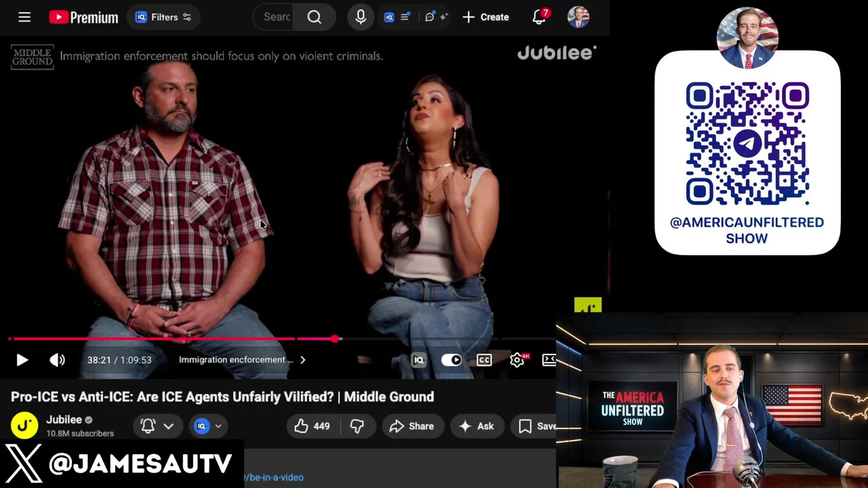Open notifications bell with 7 badge
868x488 pixels.
click(x=540, y=17)
